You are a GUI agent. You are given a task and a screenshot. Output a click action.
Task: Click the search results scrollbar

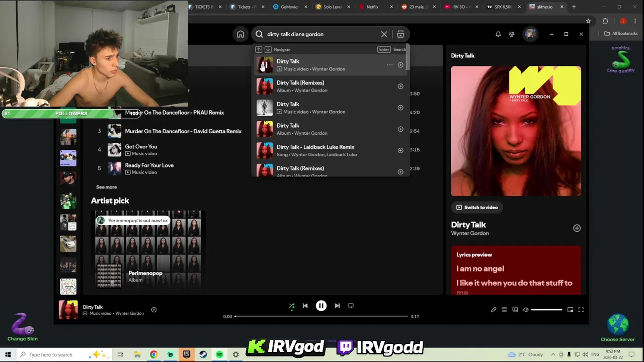(x=408, y=58)
